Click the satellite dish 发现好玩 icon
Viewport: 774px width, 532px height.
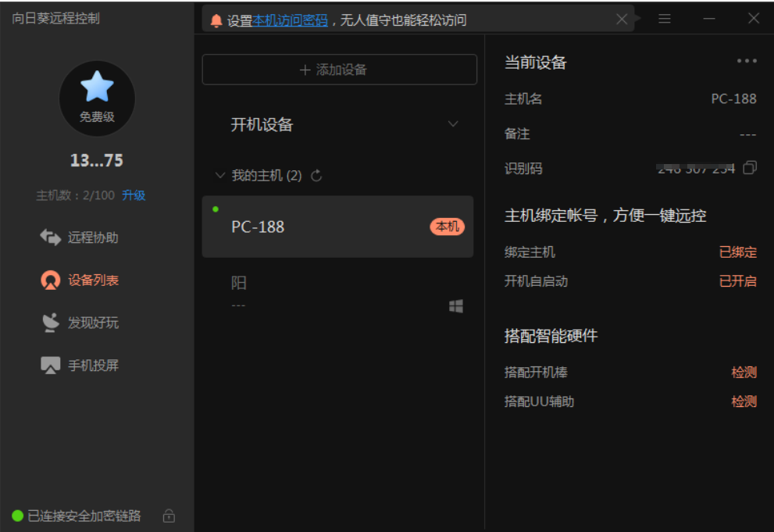click(50, 323)
